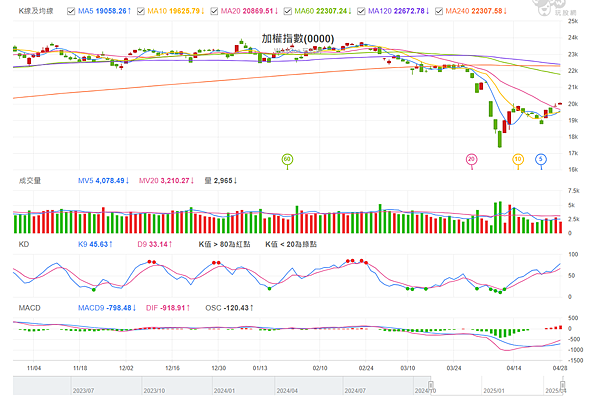Click the pink 20 marker pin
The width and height of the screenshot is (600, 402).
[x=471, y=160]
